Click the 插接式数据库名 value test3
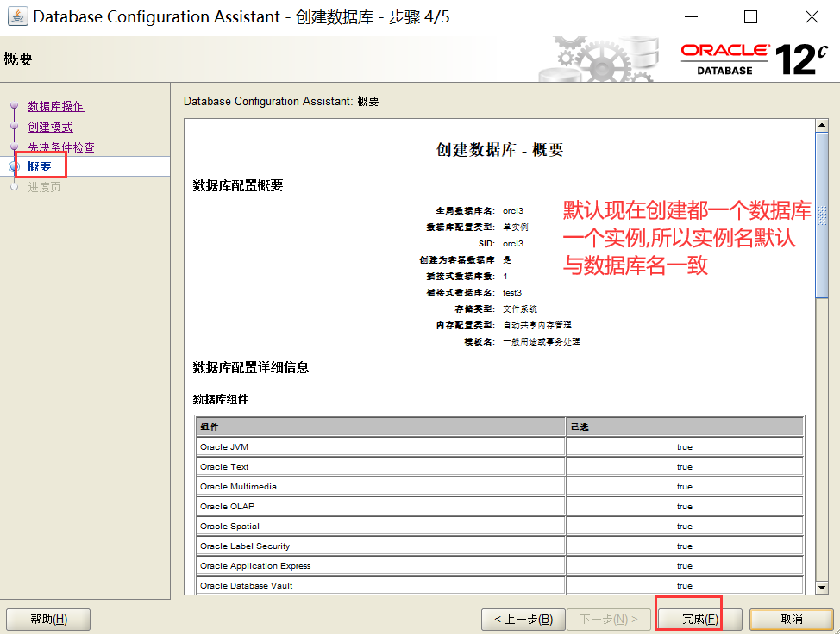Viewport: 840px width, 636px height. [x=511, y=293]
